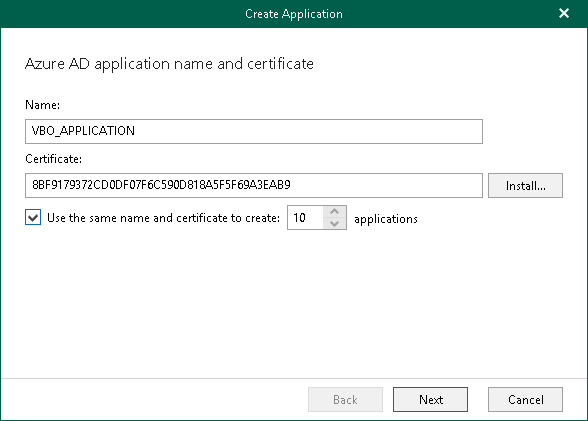The height and width of the screenshot is (421, 588).
Task: Click the Certificate thumbprint field
Action: (x=254, y=185)
